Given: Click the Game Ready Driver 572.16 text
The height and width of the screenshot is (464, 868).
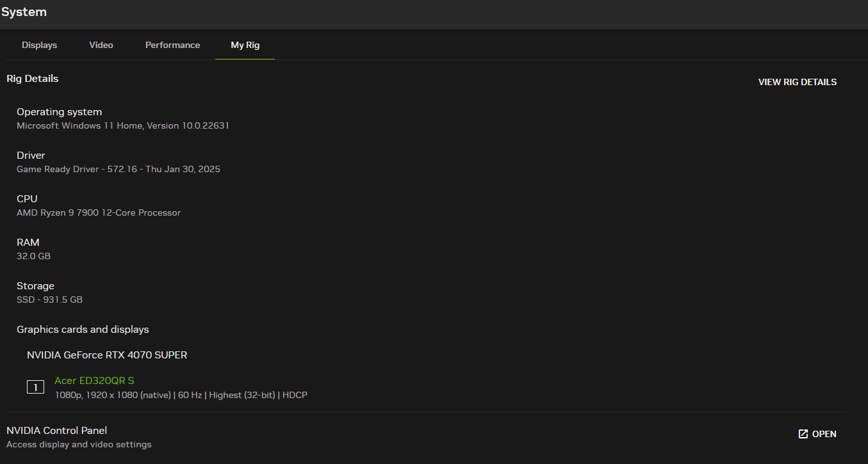Looking at the screenshot, I should click(119, 170).
